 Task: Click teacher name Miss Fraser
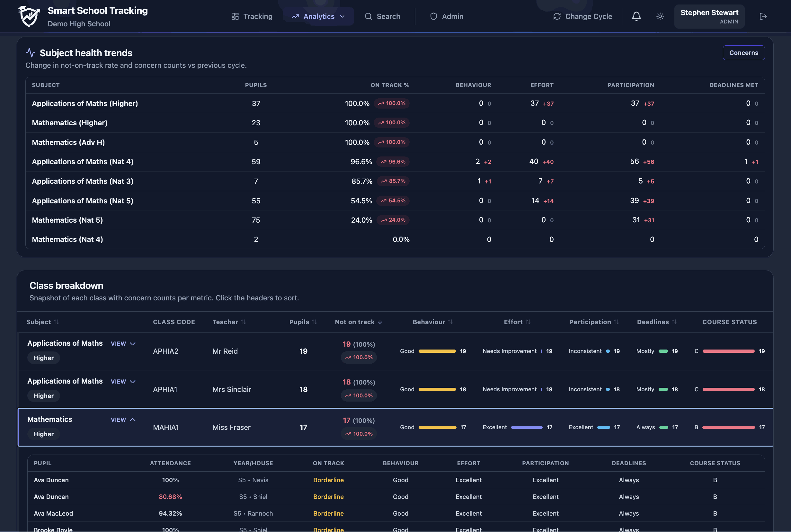231,427
